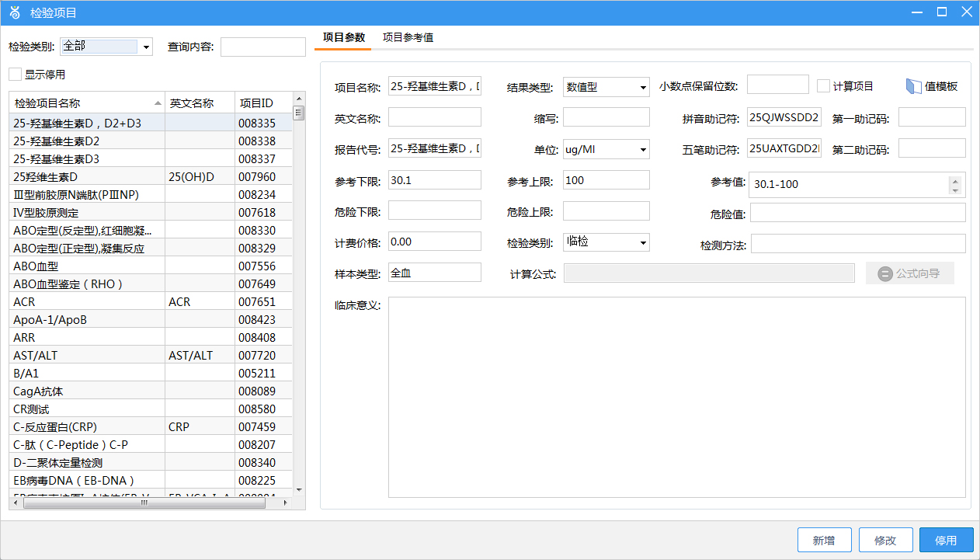The image size is (980, 560).
Task: Click the 参考上限 field showing 100
Action: point(606,180)
